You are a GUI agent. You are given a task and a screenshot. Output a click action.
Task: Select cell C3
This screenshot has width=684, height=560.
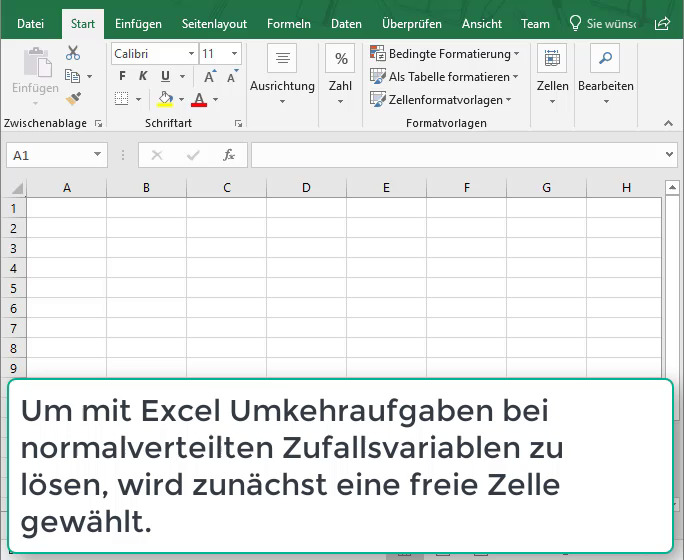(226, 248)
